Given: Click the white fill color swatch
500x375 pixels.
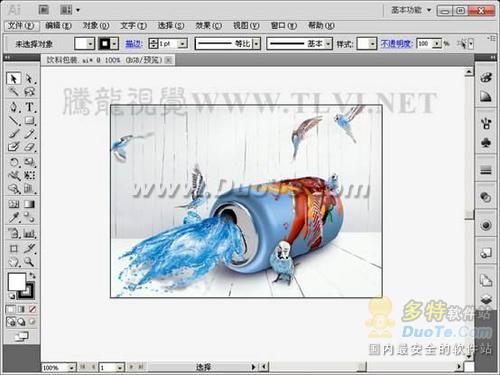Looking at the screenshot, I should pos(16,282).
